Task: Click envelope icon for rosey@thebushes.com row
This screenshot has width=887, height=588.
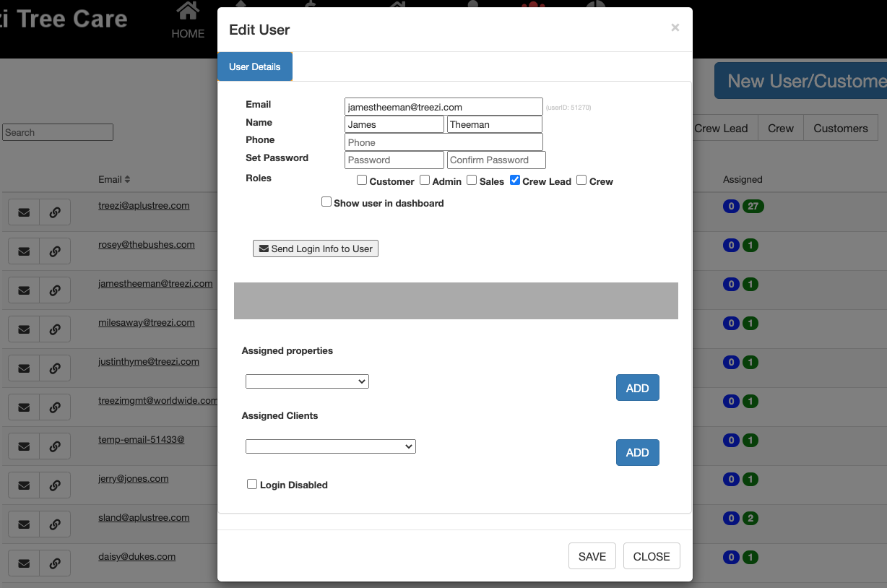Action: pos(24,251)
